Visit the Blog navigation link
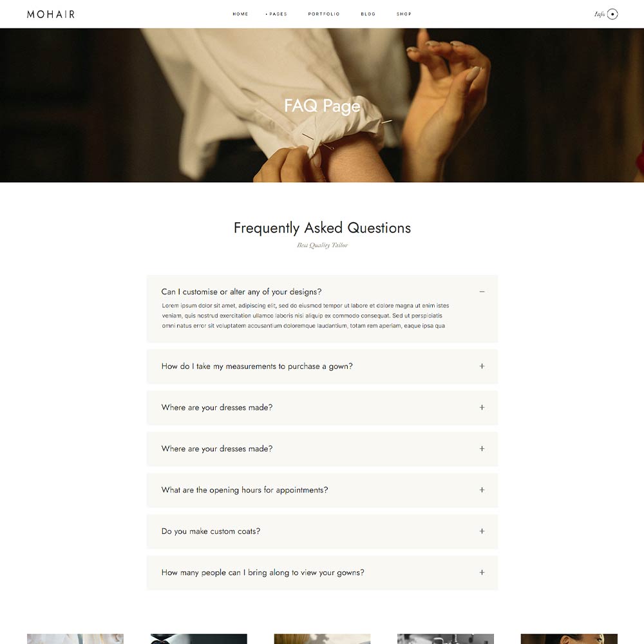Image resolution: width=644 pixels, height=644 pixels. 368,14
